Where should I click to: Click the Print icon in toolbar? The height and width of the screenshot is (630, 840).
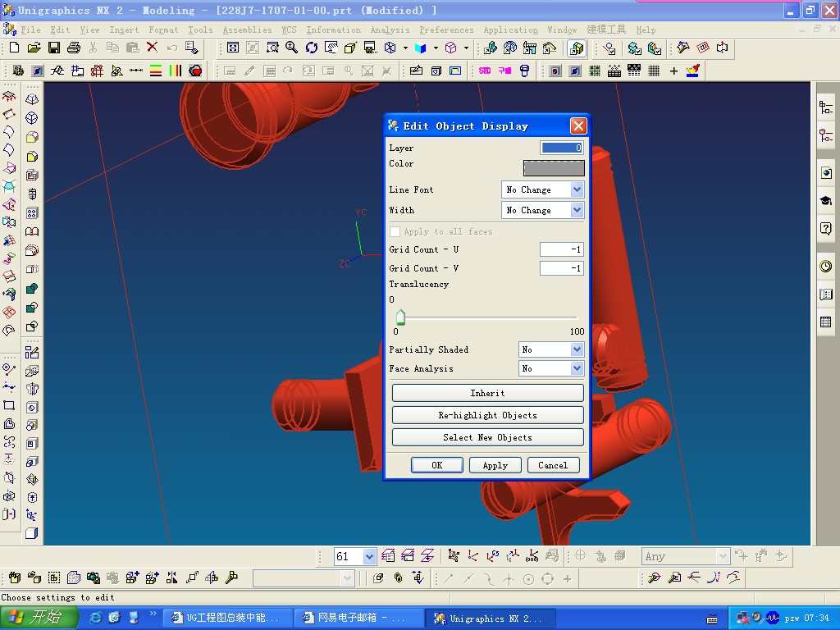(x=73, y=48)
